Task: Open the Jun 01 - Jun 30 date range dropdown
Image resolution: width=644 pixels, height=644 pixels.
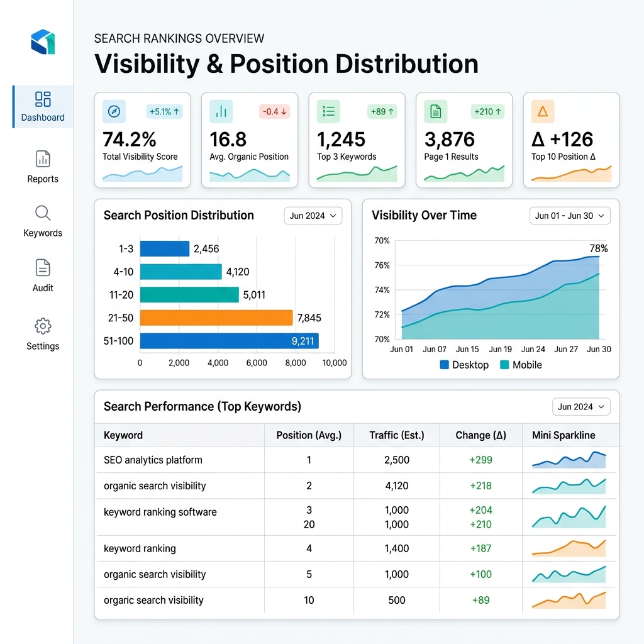Action: 570,216
